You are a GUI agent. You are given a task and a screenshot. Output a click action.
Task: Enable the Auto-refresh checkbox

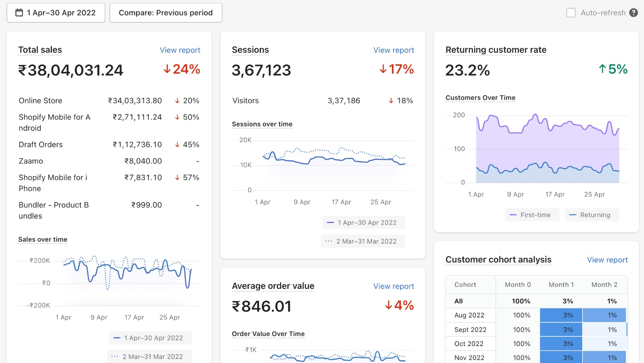571,13
